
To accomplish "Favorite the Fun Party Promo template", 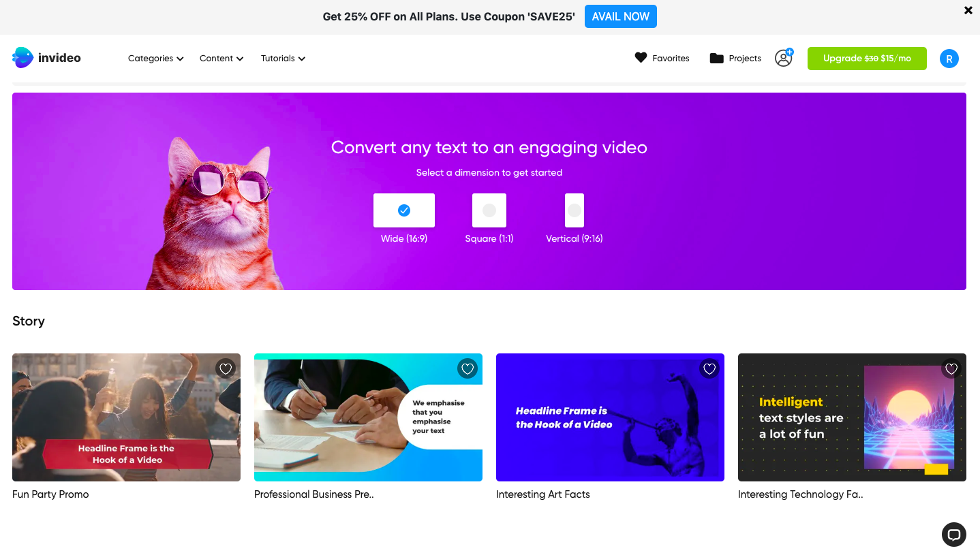I will pos(226,368).
